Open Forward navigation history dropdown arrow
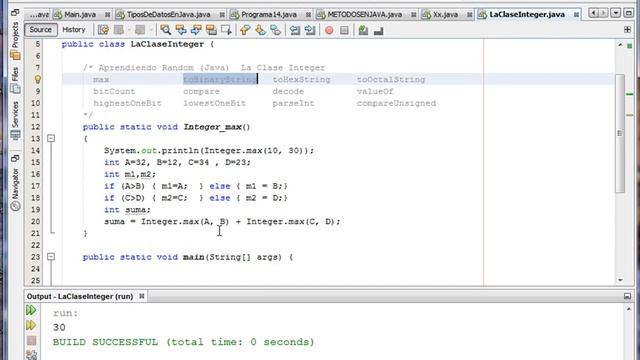The width and height of the screenshot is (640, 360). 151,30
